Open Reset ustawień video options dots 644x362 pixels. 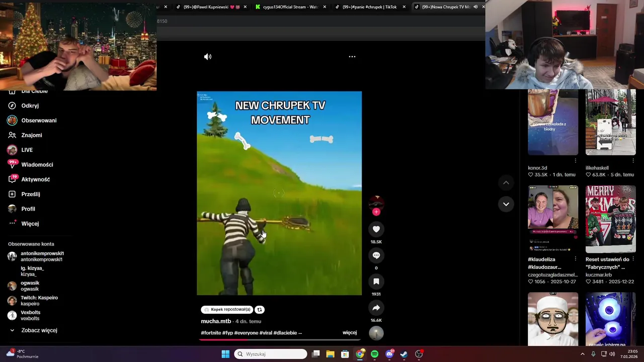(x=633, y=259)
